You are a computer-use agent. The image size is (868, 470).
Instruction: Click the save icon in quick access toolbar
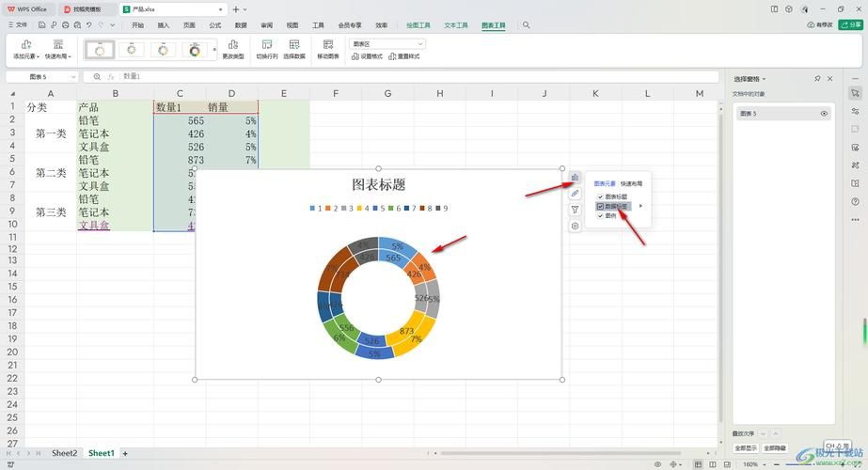(x=41, y=25)
